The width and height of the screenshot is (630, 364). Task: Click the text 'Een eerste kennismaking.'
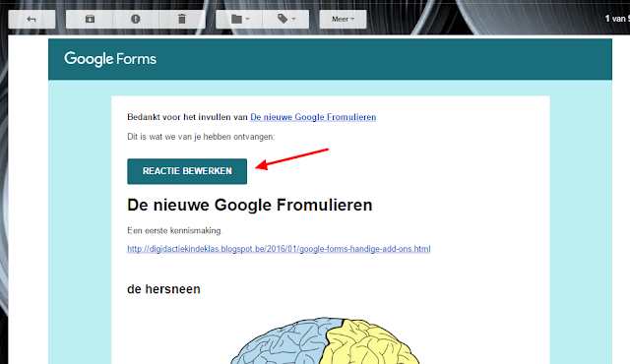(174, 231)
